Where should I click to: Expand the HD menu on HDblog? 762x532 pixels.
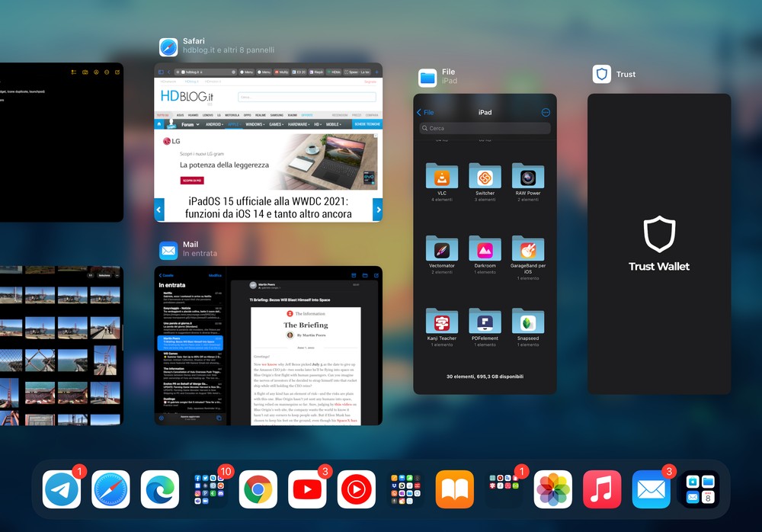(318, 124)
